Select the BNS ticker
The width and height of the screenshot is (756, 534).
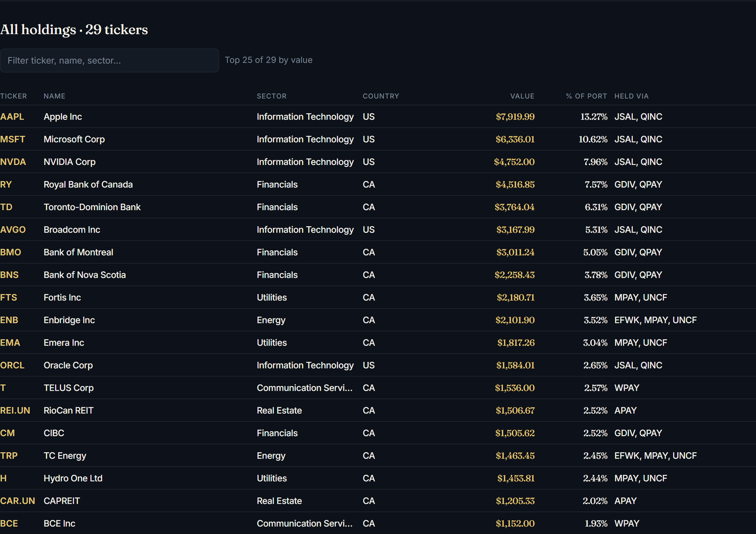pos(9,275)
